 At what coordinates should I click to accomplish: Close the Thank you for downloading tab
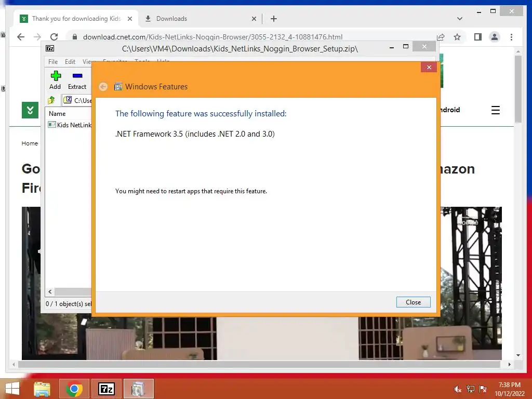pos(129,19)
